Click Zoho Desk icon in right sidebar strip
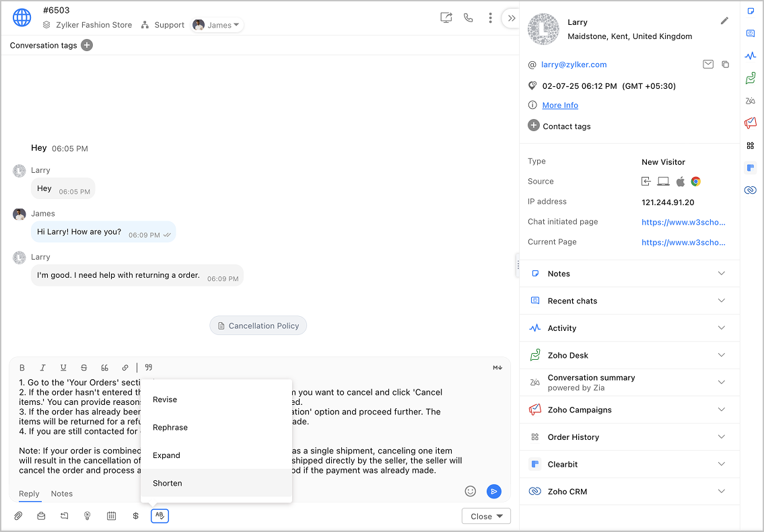 751,78
